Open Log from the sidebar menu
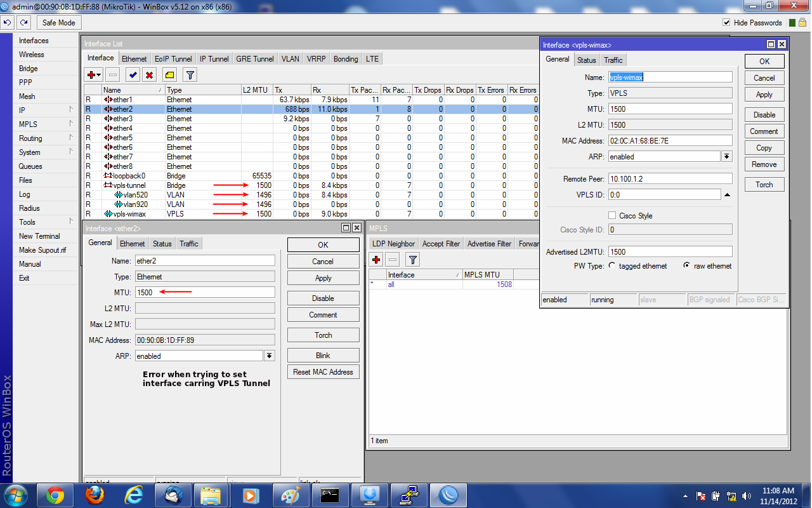Viewport: 812px width, 508px height. (x=24, y=194)
